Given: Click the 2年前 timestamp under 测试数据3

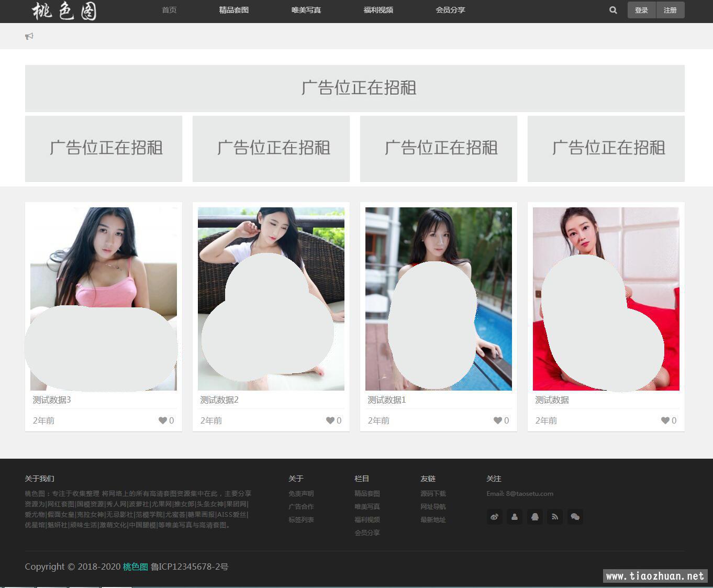Looking at the screenshot, I should [43, 420].
